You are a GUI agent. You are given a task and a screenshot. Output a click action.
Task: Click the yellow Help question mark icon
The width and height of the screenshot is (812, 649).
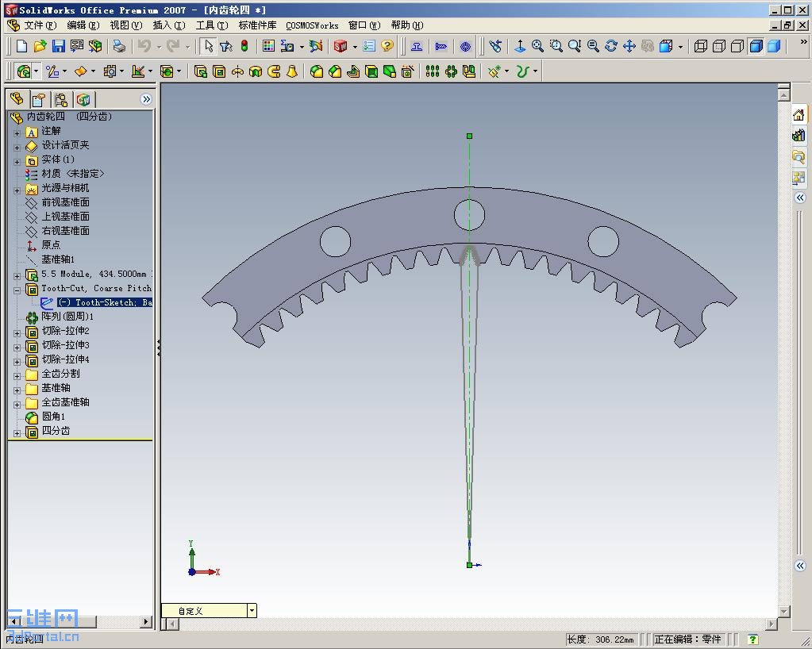coord(387,47)
